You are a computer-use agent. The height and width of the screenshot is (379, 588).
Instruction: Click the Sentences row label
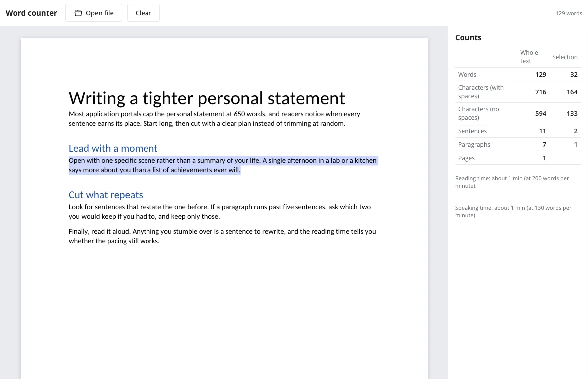pyautogui.click(x=472, y=131)
